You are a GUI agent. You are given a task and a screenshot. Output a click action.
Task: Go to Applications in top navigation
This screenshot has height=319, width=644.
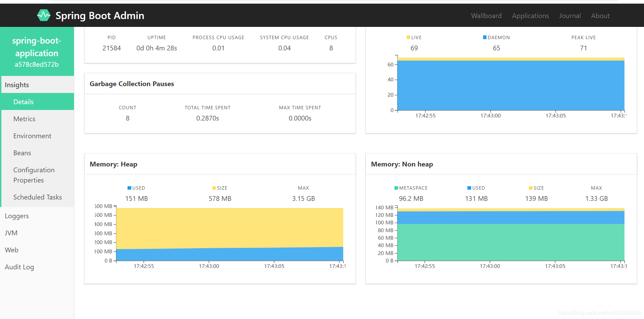(x=530, y=16)
